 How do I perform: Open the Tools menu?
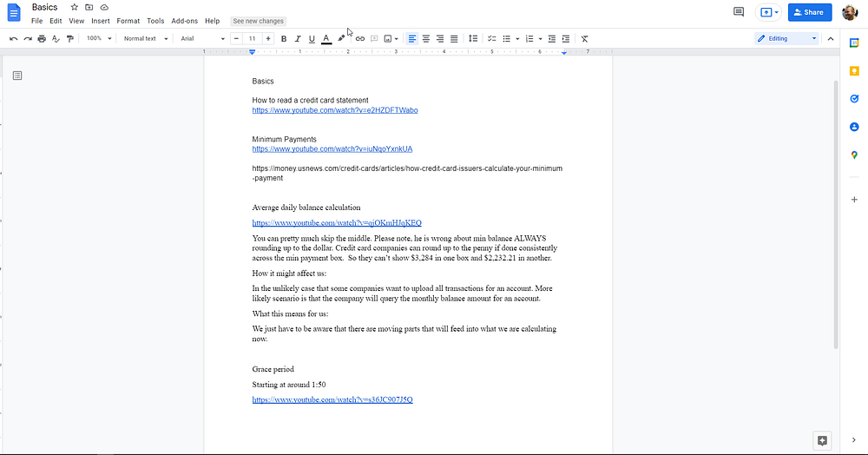(155, 21)
